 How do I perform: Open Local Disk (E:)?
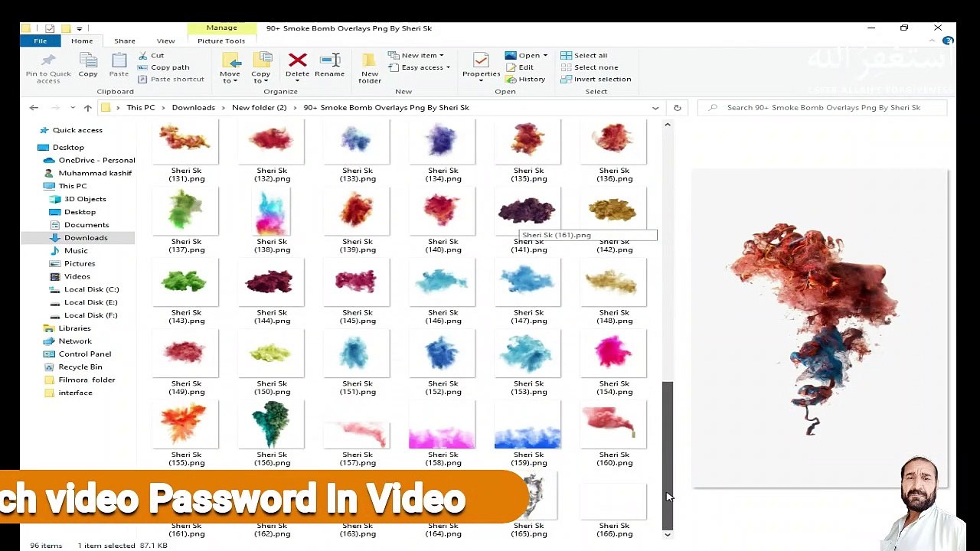point(91,302)
